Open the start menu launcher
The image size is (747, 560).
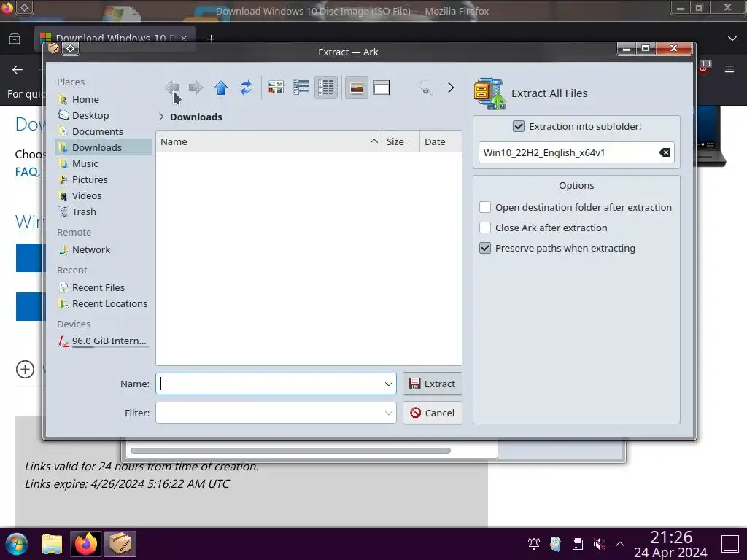click(16, 544)
